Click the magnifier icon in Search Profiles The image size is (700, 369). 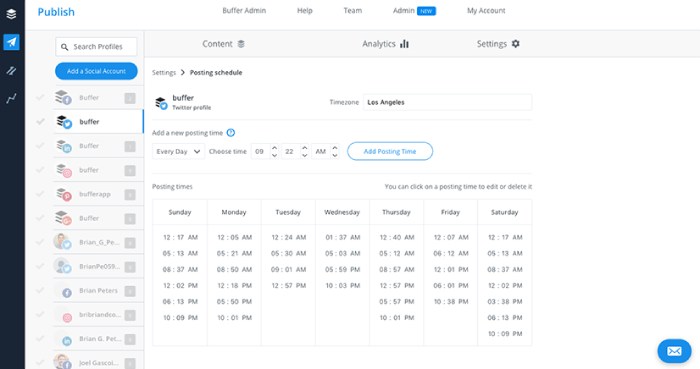click(65, 47)
